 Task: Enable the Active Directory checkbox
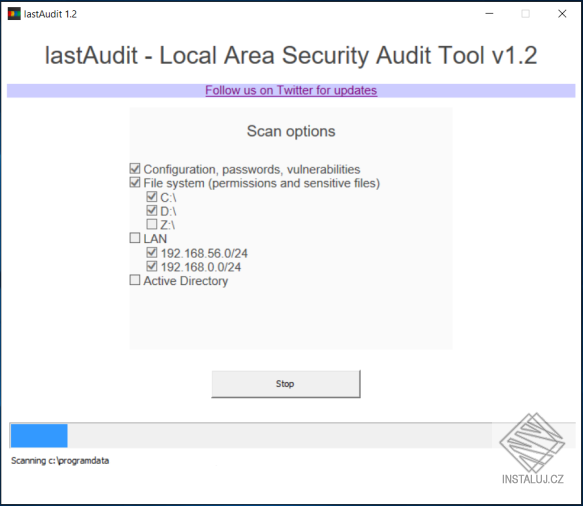click(135, 280)
